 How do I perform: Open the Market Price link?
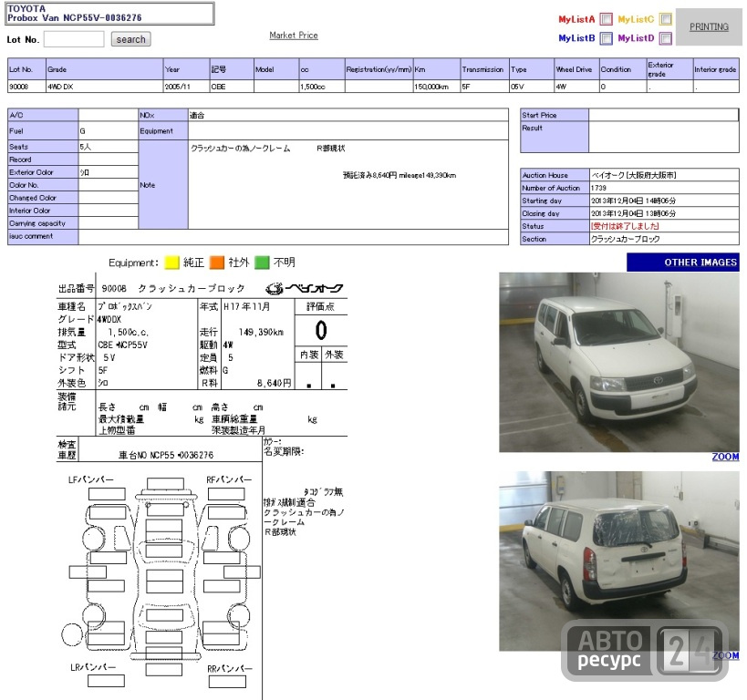pos(294,36)
